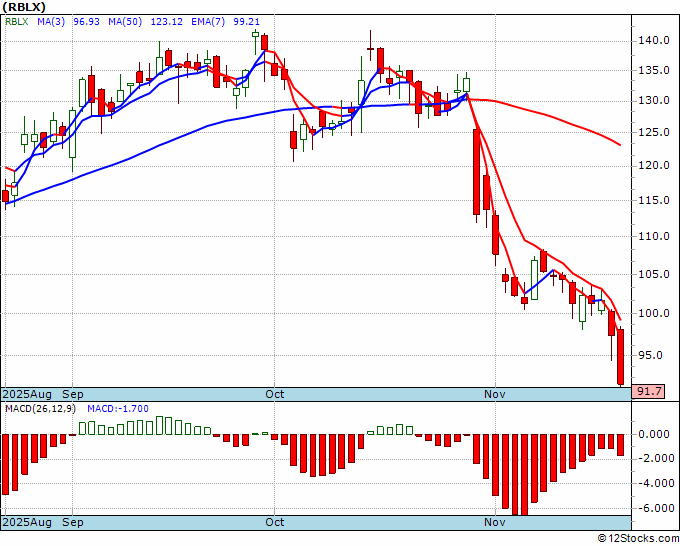The width and height of the screenshot is (680, 546).
Task: Click the 2025Aug label on MACD axis
Action: click(x=27, y=522)
